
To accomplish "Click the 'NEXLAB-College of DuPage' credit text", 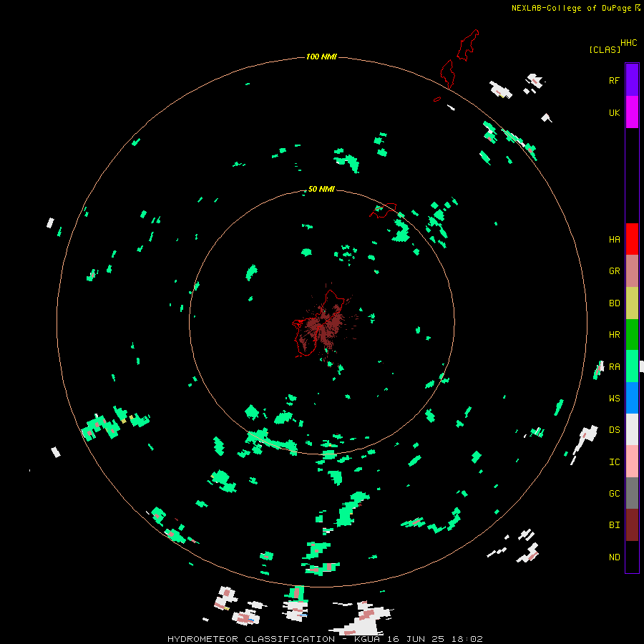I will click(571, 8).
